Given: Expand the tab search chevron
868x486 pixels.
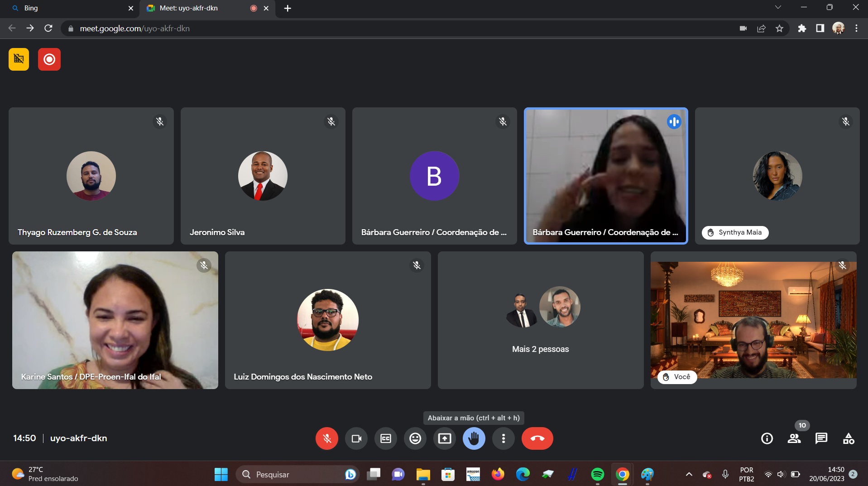Looking at the screenshot, I should 778,7.
